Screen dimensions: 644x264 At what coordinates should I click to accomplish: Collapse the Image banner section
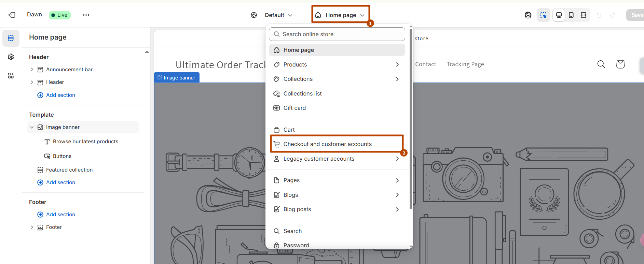tap(32, 127)
